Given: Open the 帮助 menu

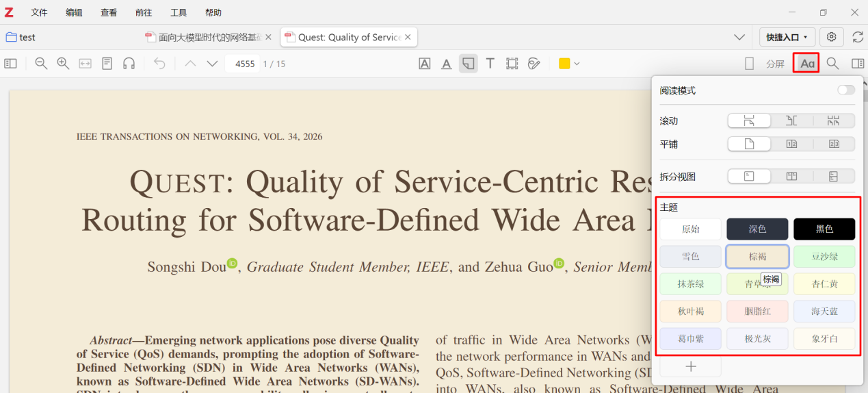Looking at the screenshot, I should (x=213, y=12).
